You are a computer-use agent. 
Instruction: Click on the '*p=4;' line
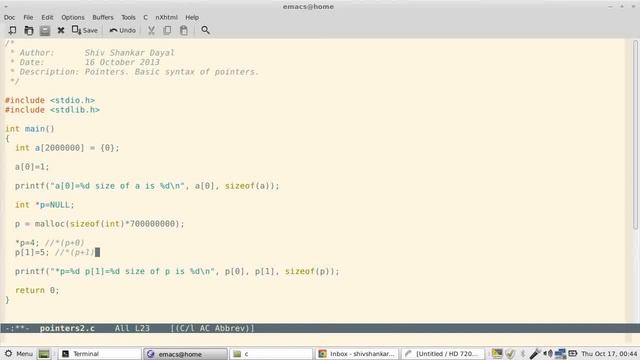point(50,243)
